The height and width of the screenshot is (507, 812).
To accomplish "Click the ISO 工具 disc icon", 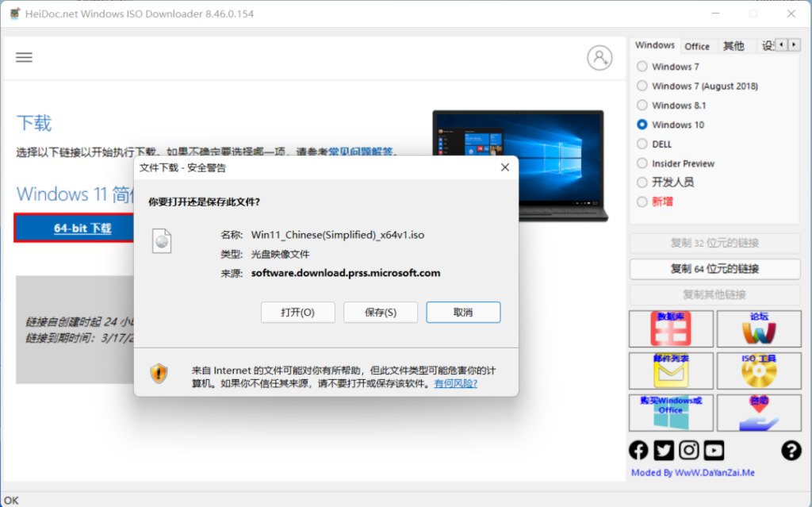I will (x=759, y=371).
